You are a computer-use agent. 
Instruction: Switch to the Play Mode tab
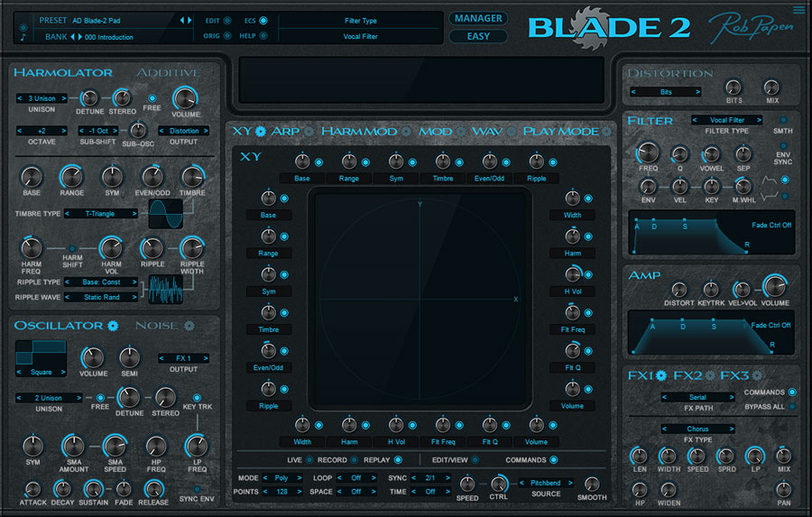pyautogui.click(x=561, y=131)
